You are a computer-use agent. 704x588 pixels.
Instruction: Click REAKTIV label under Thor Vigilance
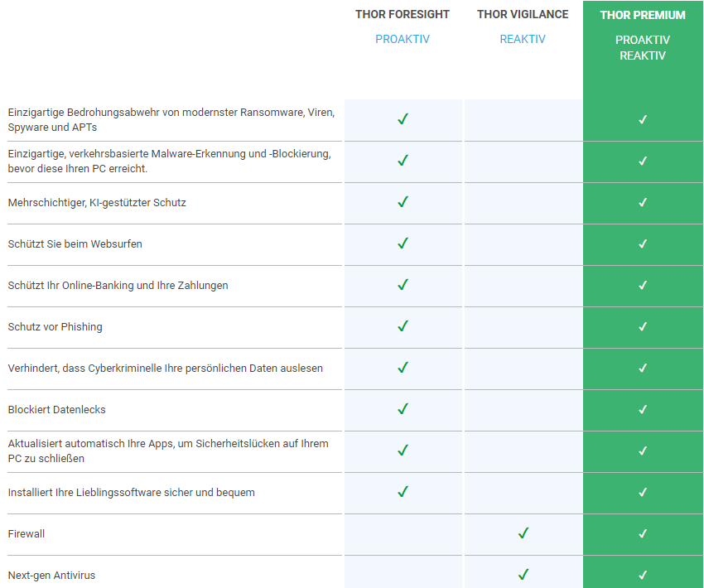[x=523, y=39]
